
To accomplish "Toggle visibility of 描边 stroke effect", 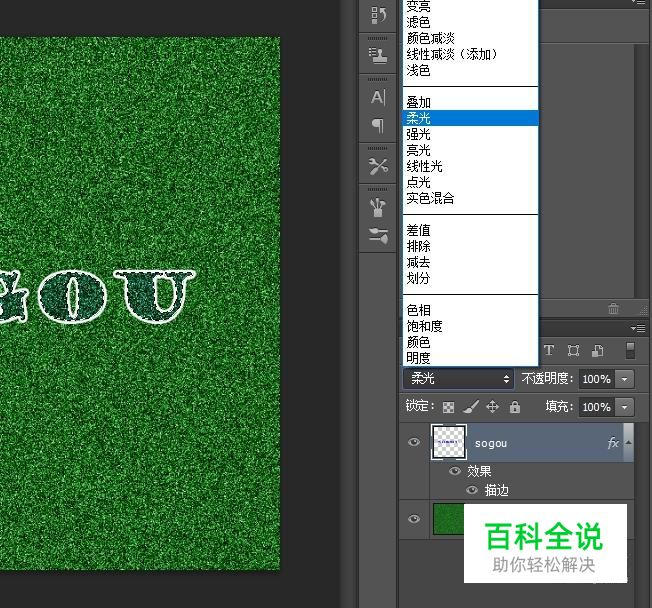I will [x=472, y=490].
